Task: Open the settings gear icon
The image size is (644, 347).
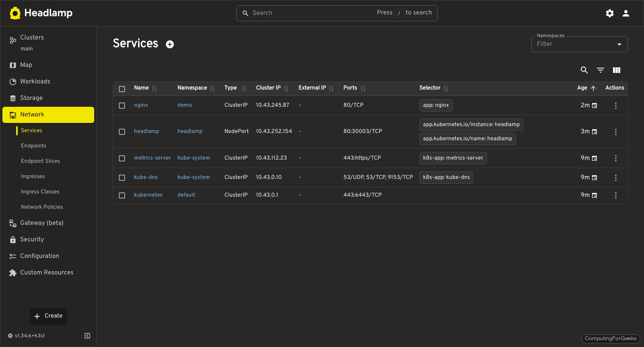Action: click(x=610, y=13)
